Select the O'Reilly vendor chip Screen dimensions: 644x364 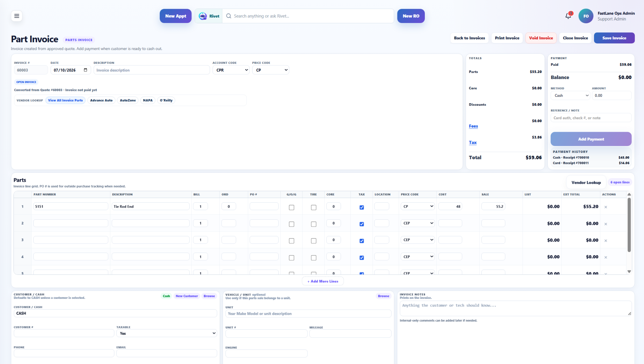click(x=166, y=100)
